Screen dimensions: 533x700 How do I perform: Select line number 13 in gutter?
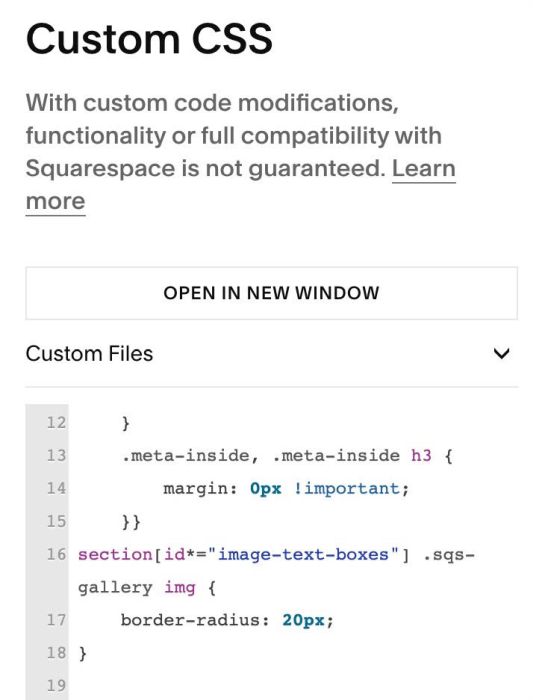56,455
